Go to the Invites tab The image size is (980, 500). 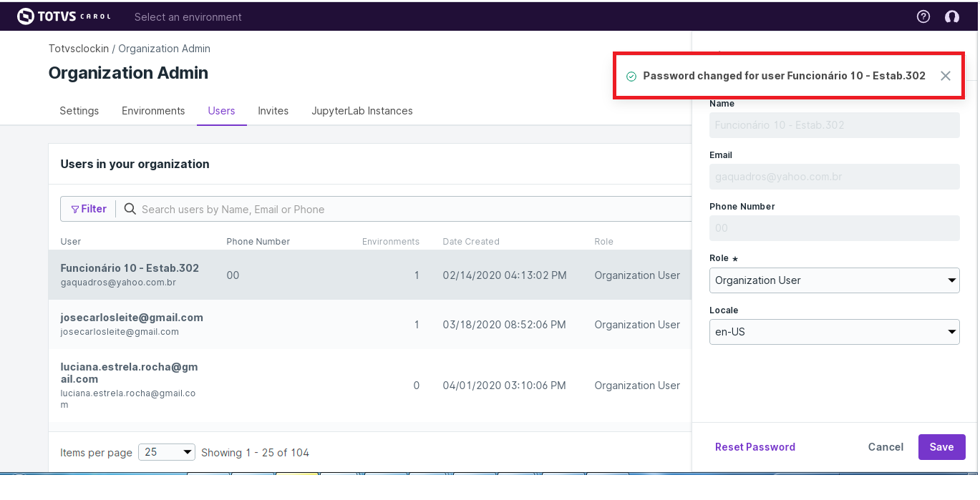tap(273, 111)
